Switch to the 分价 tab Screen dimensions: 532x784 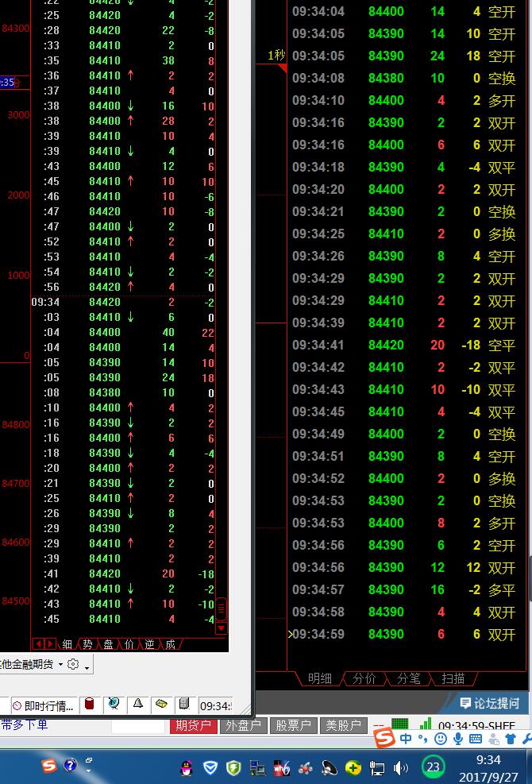pos(364,678)
